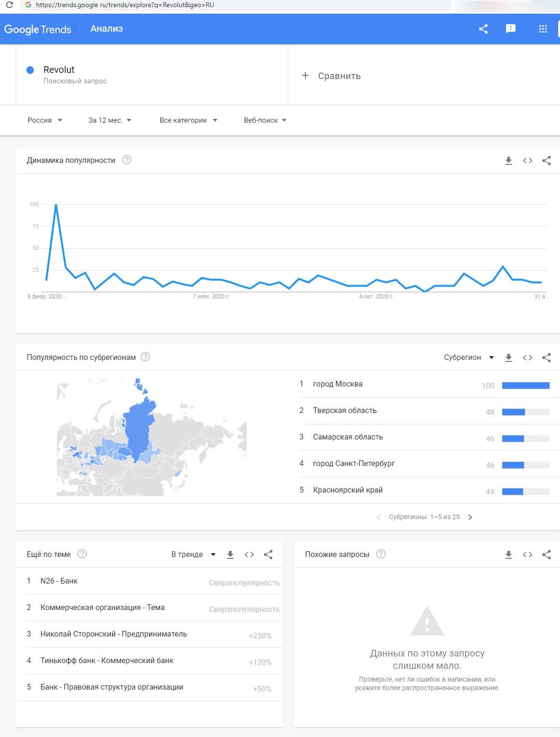This screenshot has height=737, width=560.
Task: Expand the Веб-поиск search type dropdown
Action: pyautogui.click(x=265, y=120)
